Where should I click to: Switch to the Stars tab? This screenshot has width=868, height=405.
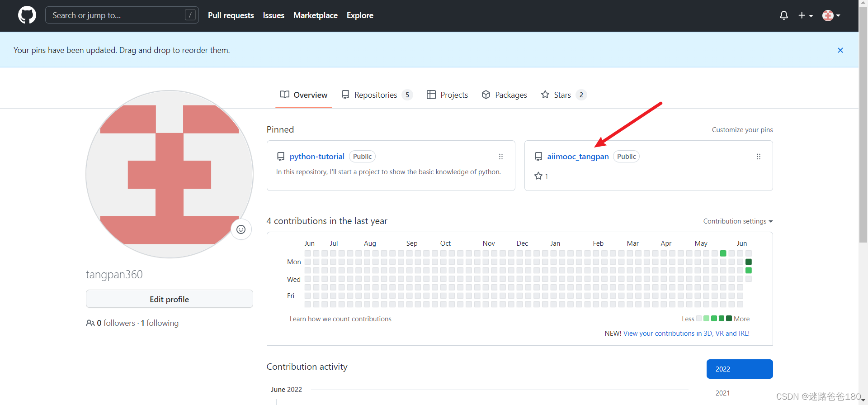(x=564, y=95)
